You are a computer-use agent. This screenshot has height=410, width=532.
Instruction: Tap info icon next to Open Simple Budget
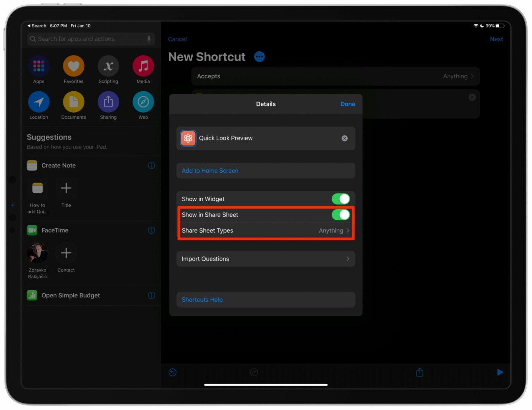pos(151,295)
